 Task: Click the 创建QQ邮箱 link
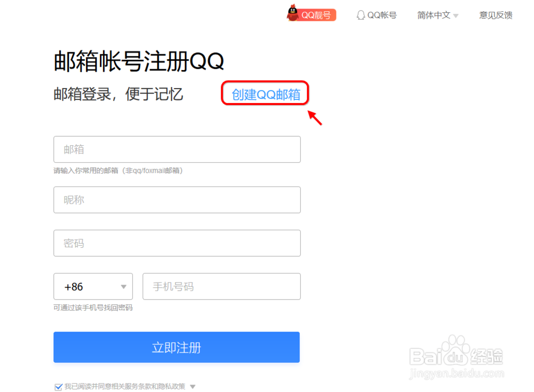(x=265, y=95)
